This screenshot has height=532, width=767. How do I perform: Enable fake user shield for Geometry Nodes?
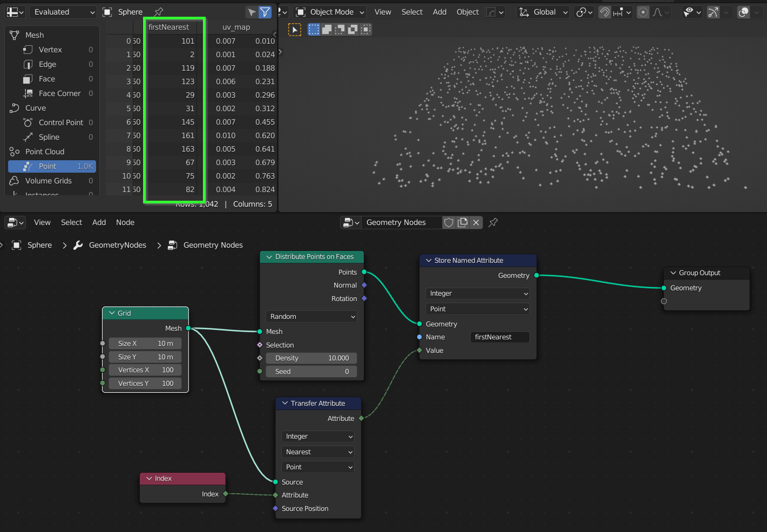(449, 222)
